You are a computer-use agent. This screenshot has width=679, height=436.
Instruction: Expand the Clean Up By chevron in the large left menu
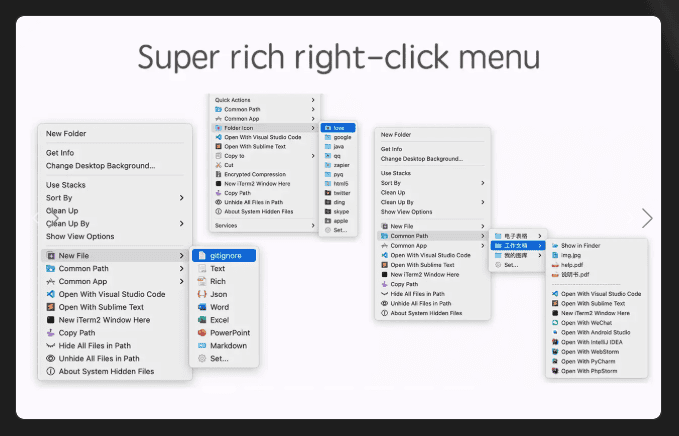click(181, 224)
